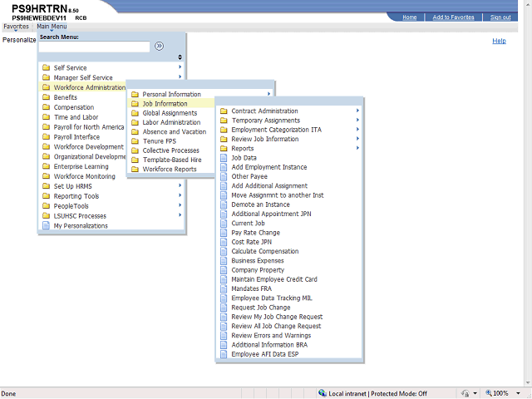532x399 pixels.
Task: Expand the Self Service submenu arrow
Action: (x=180, y=67)
